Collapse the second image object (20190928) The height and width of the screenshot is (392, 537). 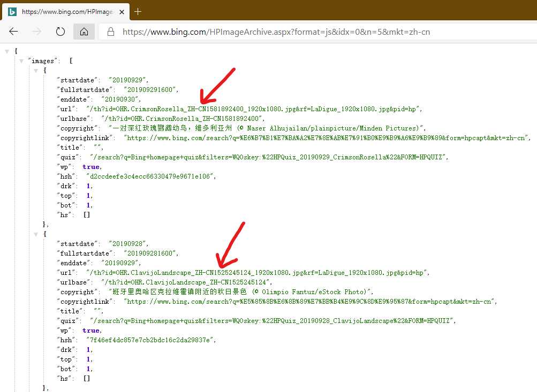coord(36,234)
